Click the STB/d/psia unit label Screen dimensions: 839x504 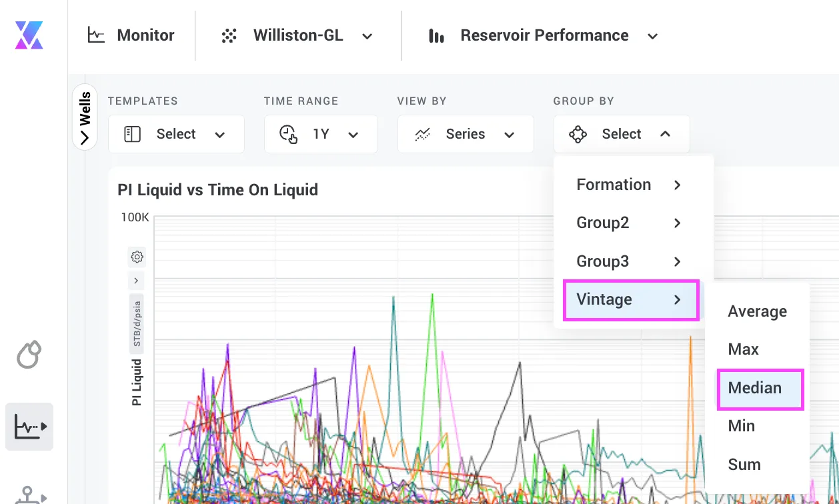click(x=137, y=324)
